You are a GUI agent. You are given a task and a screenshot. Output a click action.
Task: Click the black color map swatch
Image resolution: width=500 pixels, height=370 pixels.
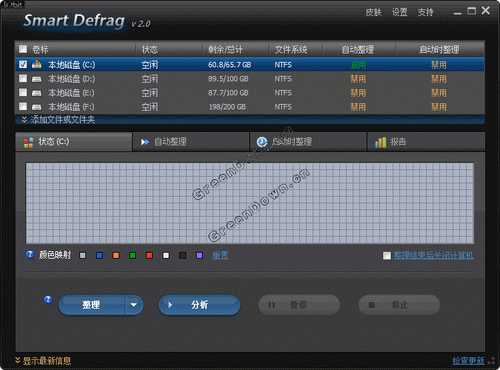(183, 256)
